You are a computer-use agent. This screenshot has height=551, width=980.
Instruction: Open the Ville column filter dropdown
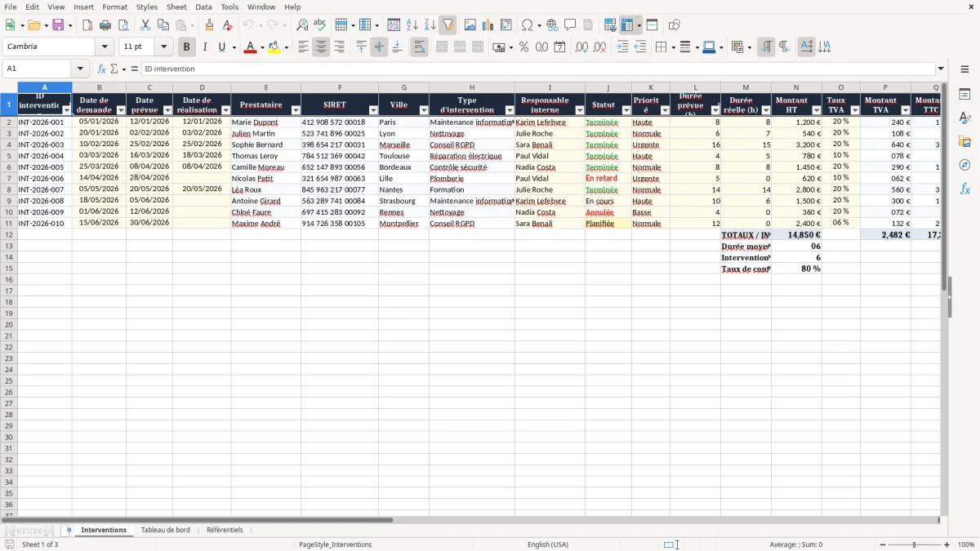423,110
